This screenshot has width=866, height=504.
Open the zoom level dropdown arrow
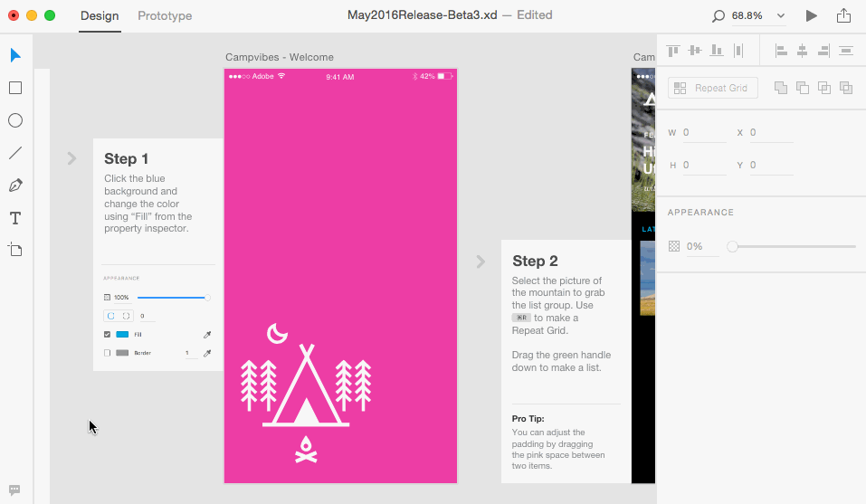780,16
